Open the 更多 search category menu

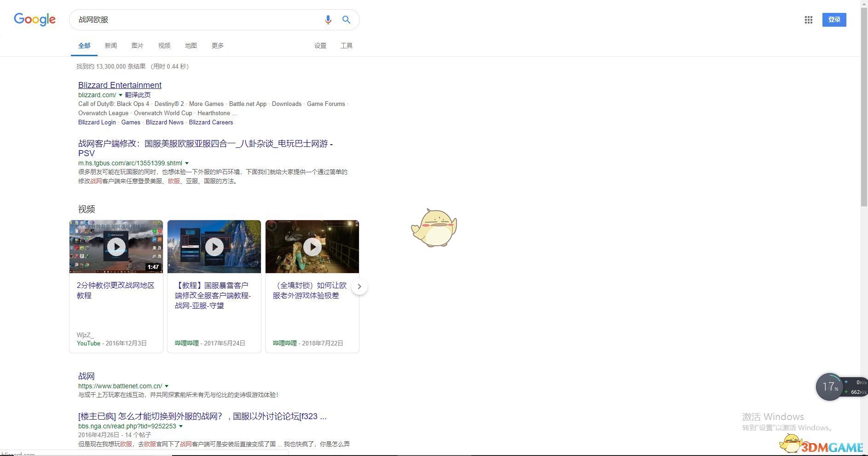point(218,46)
